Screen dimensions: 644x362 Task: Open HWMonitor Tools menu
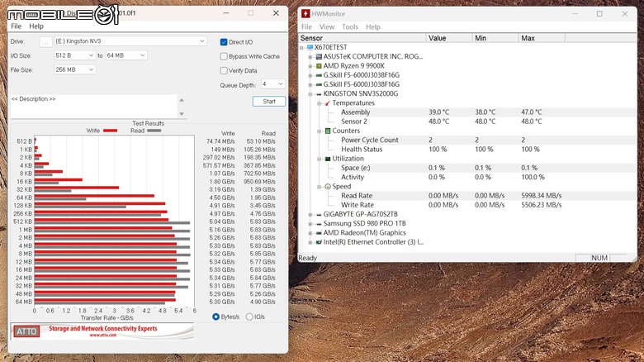350,26
